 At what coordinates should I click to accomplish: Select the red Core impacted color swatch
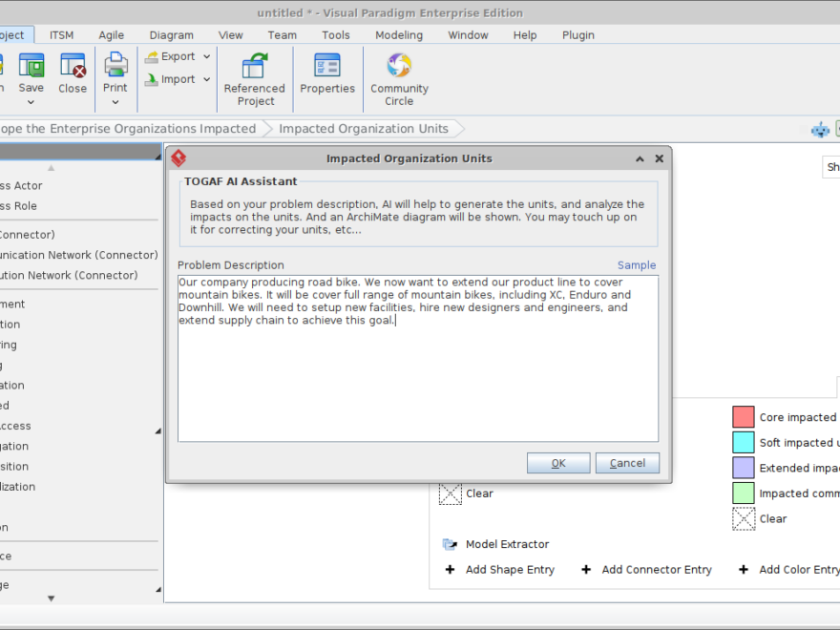744,417
